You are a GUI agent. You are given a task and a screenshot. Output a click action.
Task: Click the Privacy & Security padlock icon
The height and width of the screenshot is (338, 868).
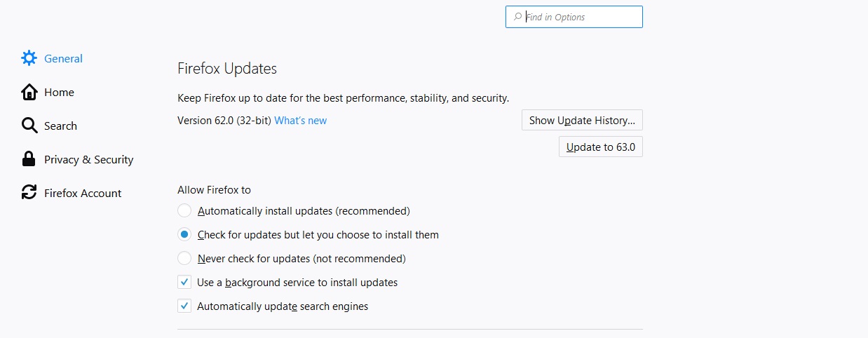tap(29, 159)
